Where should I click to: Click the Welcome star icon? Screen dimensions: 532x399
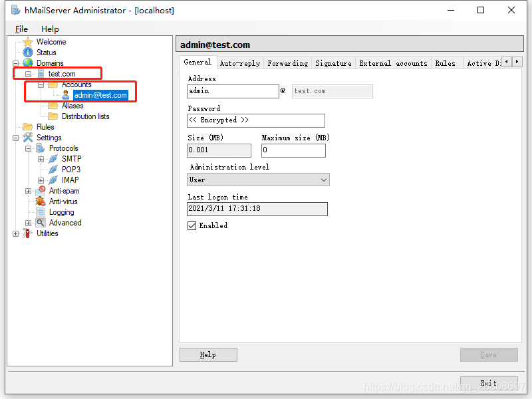pyautogui.click(x=28, y=42)
